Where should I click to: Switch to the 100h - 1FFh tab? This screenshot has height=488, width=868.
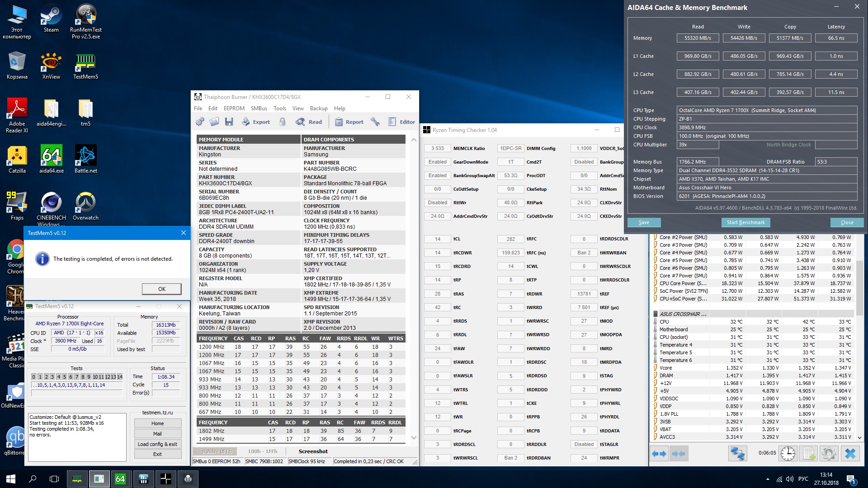pyautogui.click(x=262, y=451)
